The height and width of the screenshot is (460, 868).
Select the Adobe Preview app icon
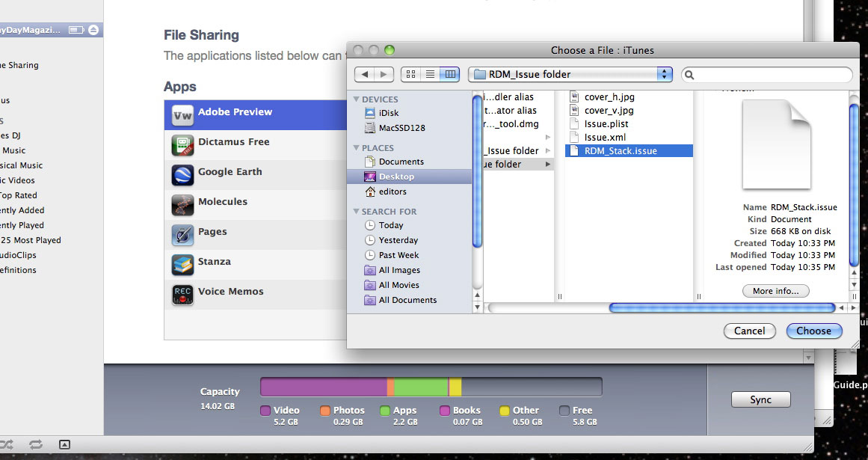click(182, 116)
